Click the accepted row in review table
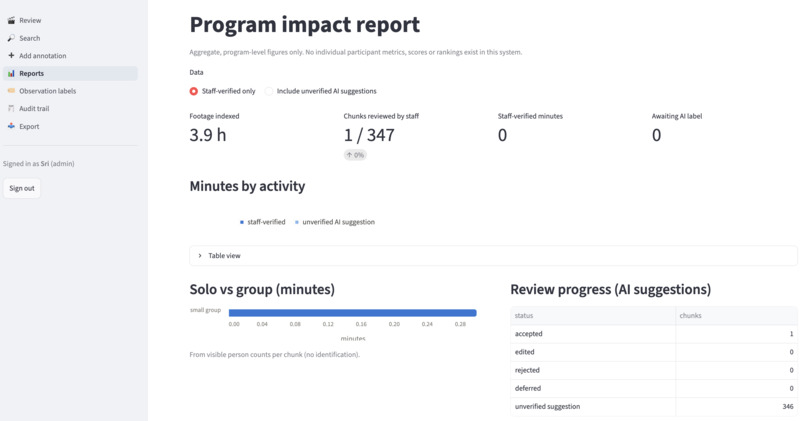The height and width of the screenshot is (421, 806). [x=654, y=334]
